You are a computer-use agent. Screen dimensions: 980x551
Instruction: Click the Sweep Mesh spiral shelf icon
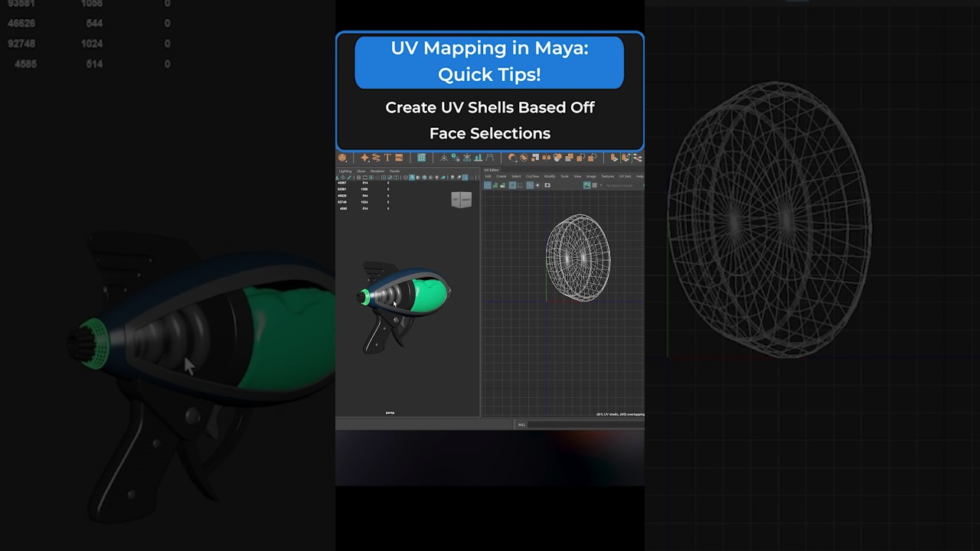click(376, 158)
